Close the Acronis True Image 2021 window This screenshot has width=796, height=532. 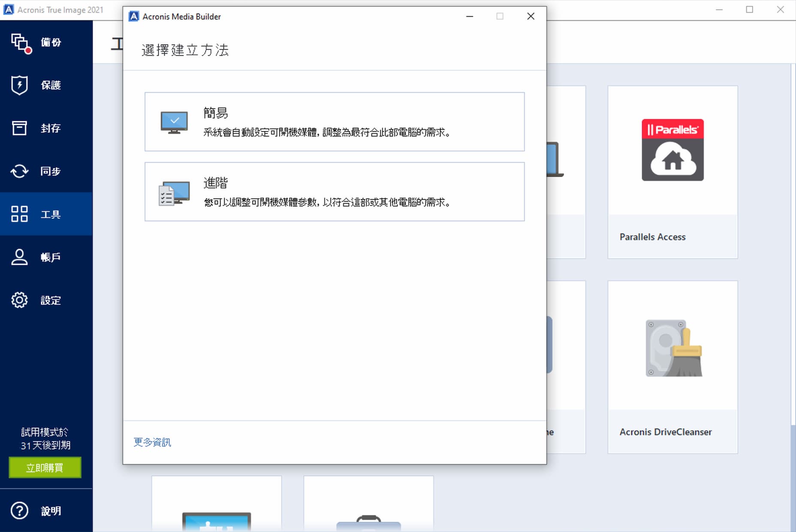[780, 9]
